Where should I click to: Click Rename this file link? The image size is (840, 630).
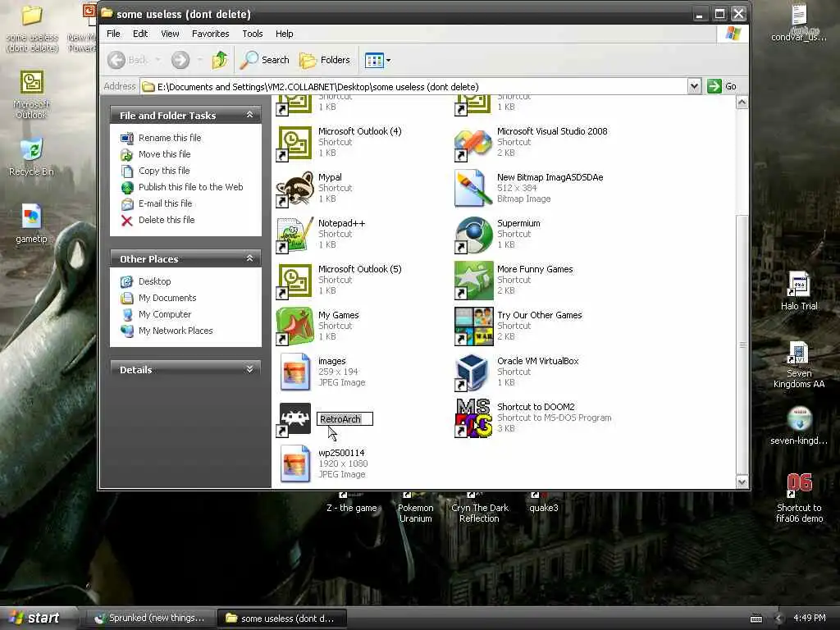click(x=170, y=138)
